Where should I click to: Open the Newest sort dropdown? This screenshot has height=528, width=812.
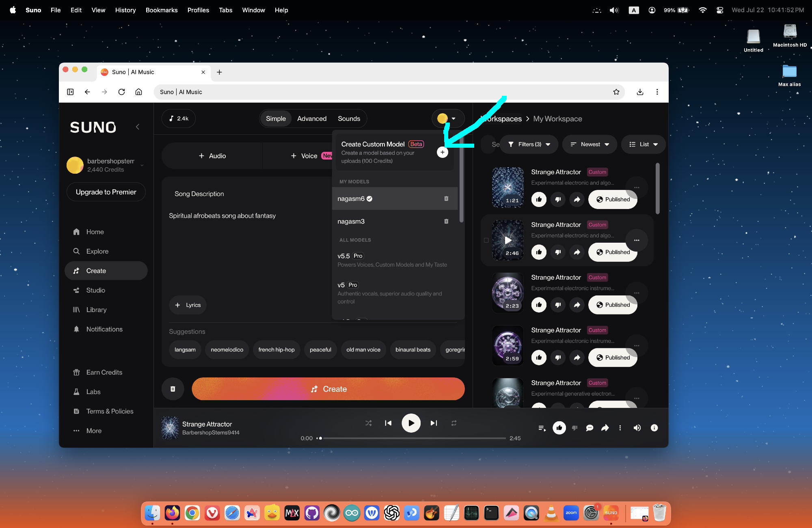pyautogui.click(x=590, y=144)
